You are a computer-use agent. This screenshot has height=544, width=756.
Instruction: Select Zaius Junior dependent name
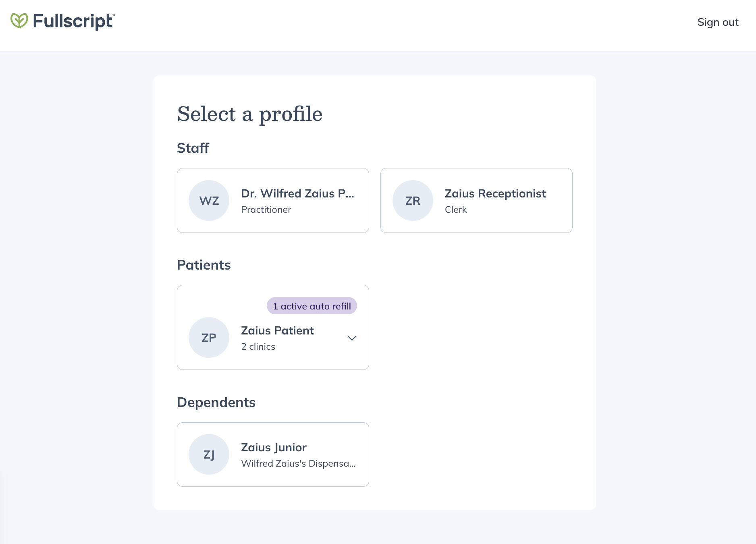click(x=274, y=448)
